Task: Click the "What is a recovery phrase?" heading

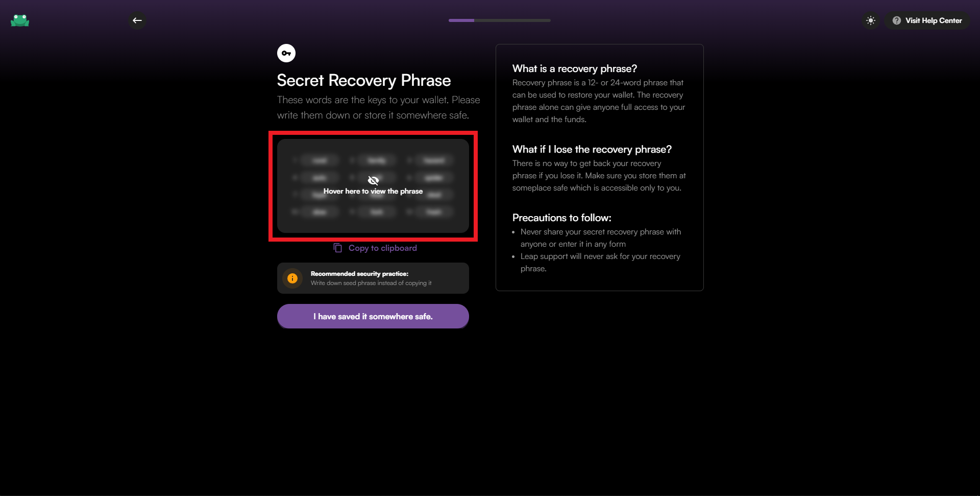Action: (574, 68)
